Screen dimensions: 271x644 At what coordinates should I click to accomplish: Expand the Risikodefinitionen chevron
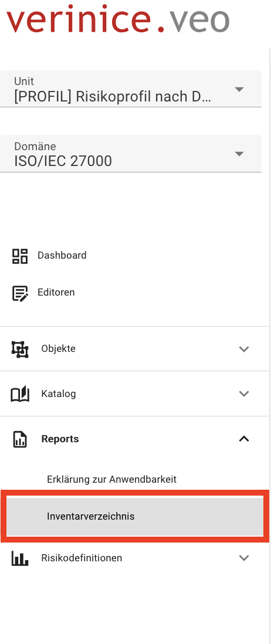[x=244, y=558]
